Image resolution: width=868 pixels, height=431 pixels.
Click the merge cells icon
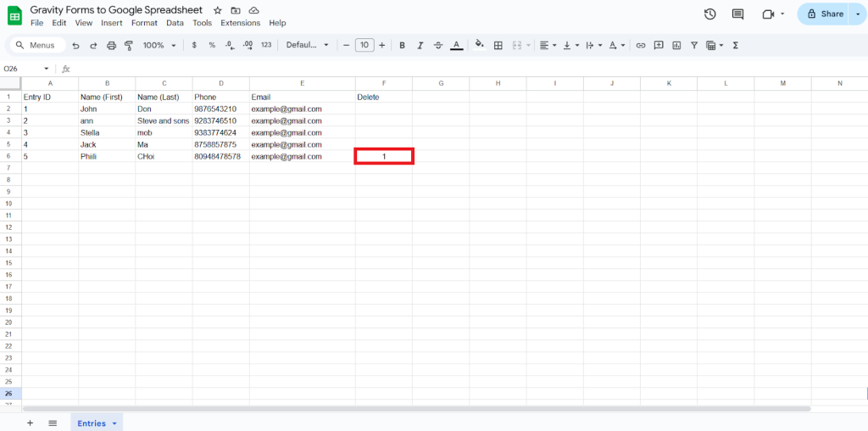click(517, 46)
